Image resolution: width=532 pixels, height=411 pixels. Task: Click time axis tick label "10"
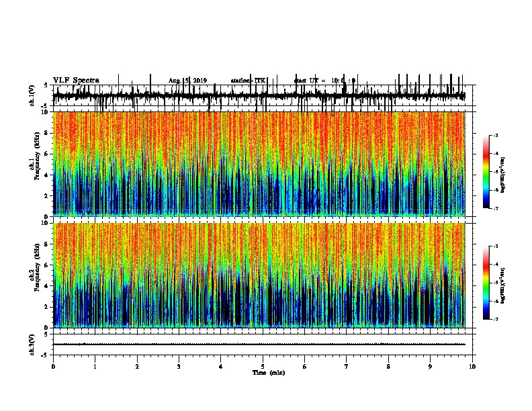click(472, 367)
